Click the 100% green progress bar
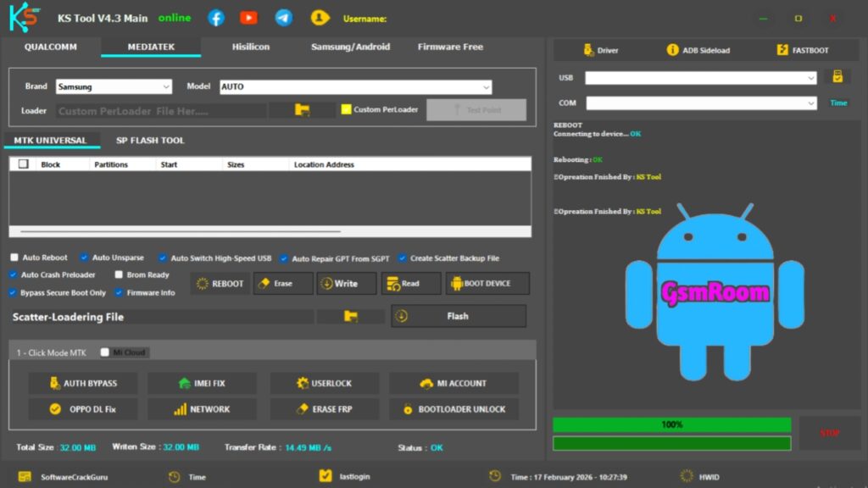868x488 pixels. tap(671, 424)
